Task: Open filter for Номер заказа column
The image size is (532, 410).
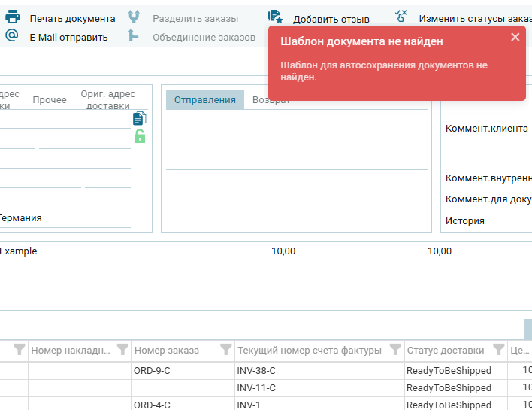Action: pos(225,350)
